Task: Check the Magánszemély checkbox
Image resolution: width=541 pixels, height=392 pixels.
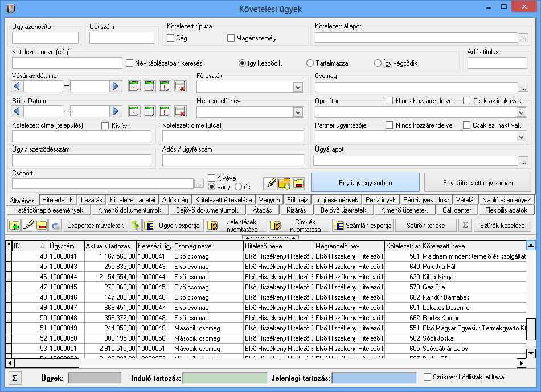Action: coord(231,38)
